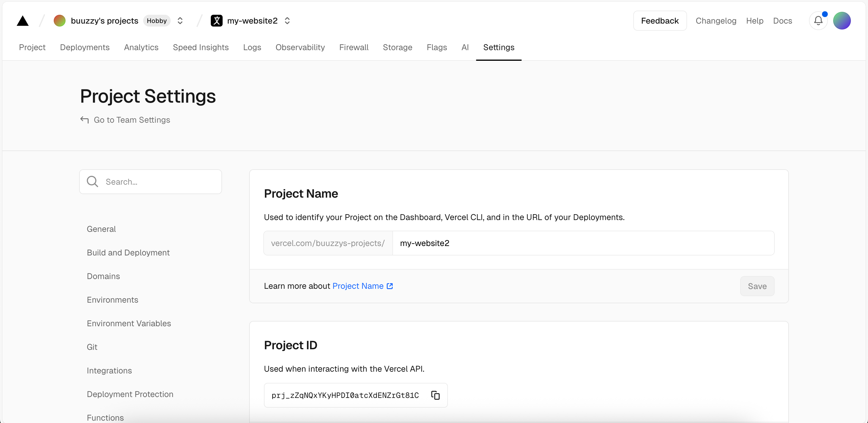
Task: Open the user profile avatar menu
Action: point(842,21)
